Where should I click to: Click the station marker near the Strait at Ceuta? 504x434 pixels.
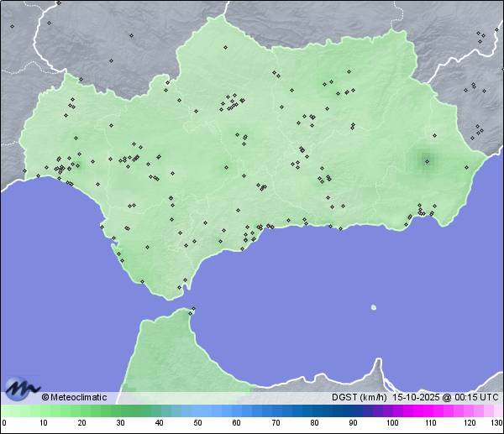[x=193, y=311]
